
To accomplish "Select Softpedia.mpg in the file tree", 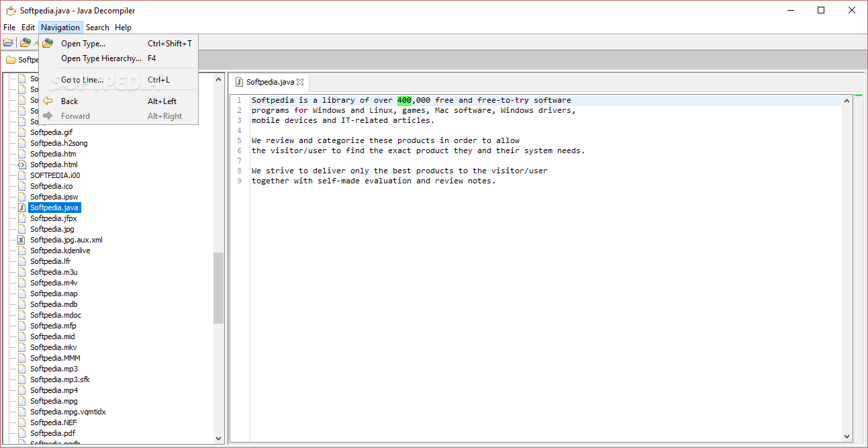I will (x=54, y=401).
